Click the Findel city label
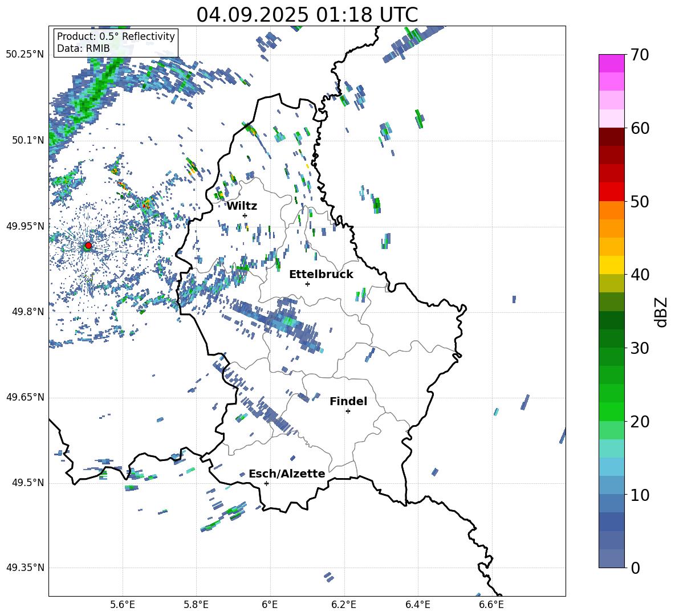Image resolution: width=675 pixels, height=616 pixels. 348,401
